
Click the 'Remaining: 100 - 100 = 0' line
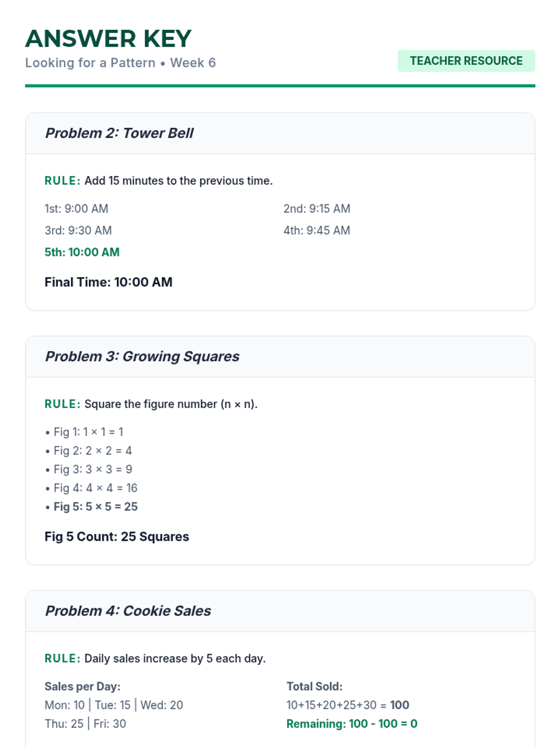coord(351,724)
